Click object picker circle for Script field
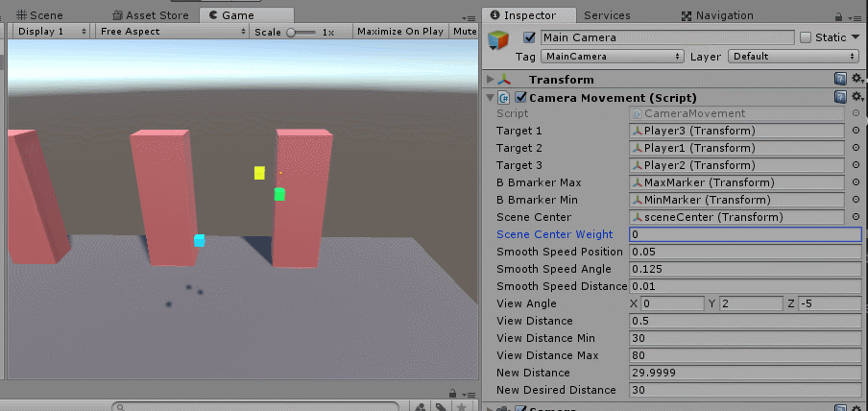The height and width of the screenshot is (411, 868). (x=856, y=113)
